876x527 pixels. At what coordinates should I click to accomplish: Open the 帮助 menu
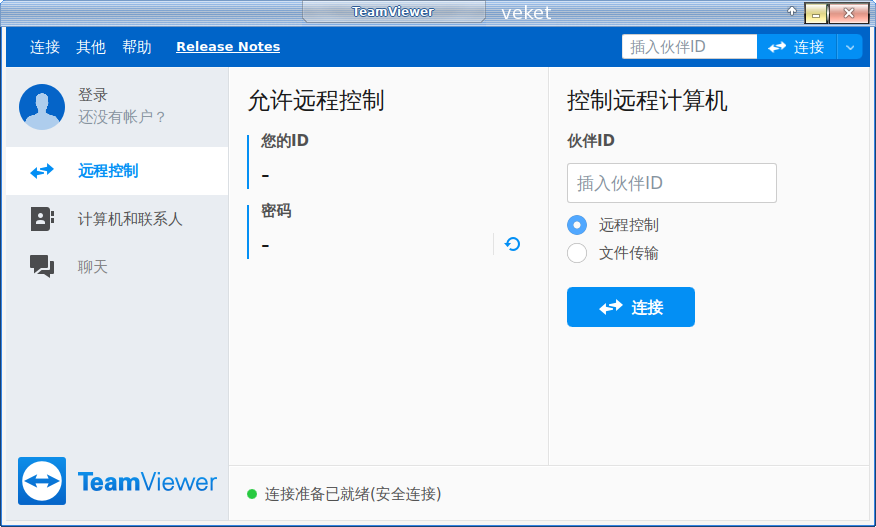point(137,47)
